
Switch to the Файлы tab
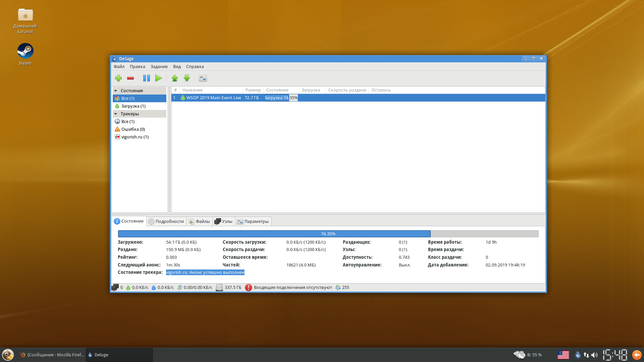(x=200, y=221)
